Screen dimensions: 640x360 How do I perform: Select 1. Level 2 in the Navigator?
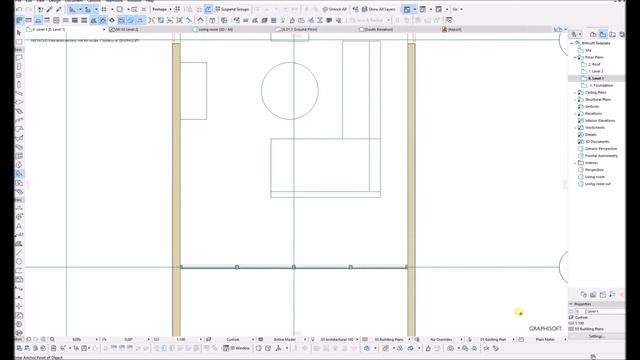596,71
